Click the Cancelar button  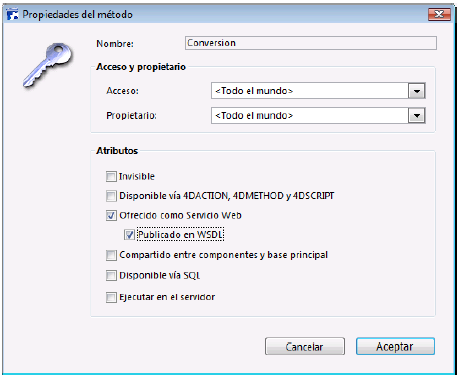click(305, 346)
